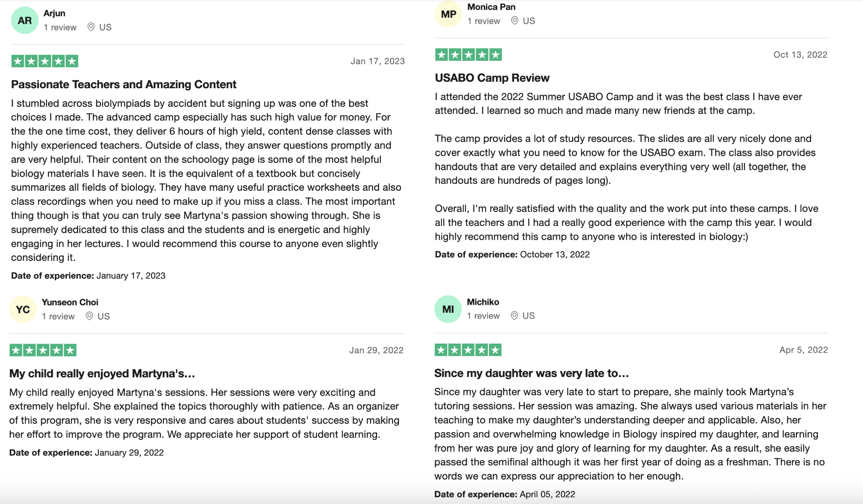
Task: Click Yunseon Choi's YC avatar circle
Action: click(x=23, y=309)
